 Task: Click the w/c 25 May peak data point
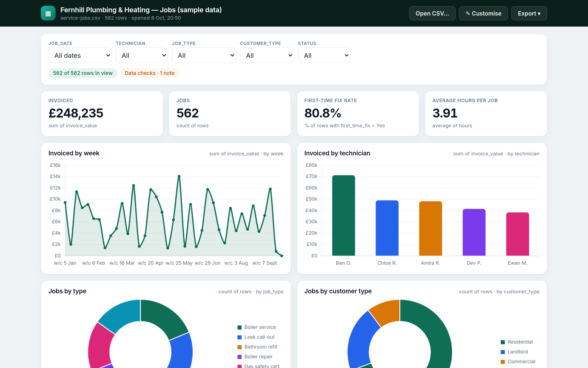pyautogui.click(x=179, y=176)
